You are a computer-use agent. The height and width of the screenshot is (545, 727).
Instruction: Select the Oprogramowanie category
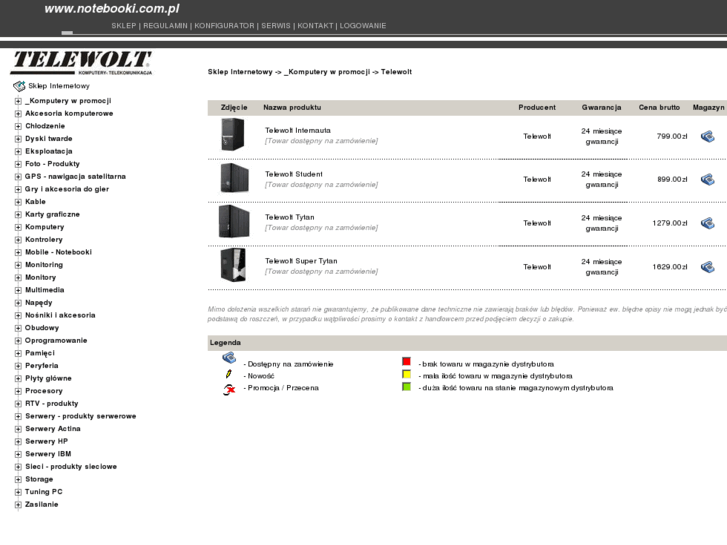(x=56, y=340)
